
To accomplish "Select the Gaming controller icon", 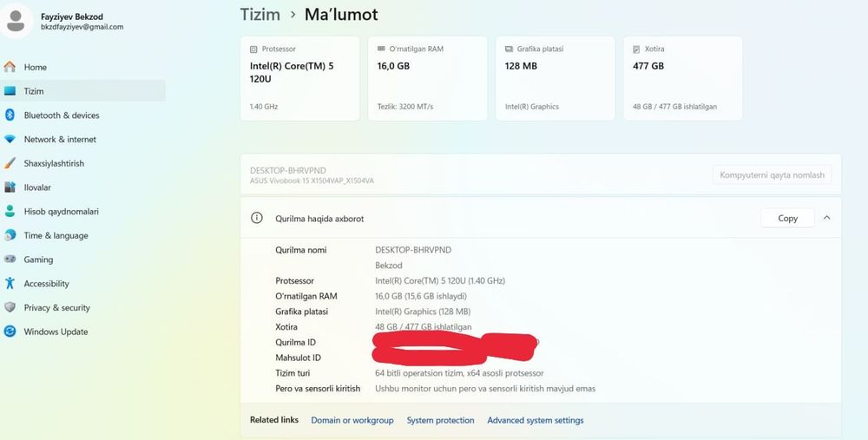I will point(10,259).
